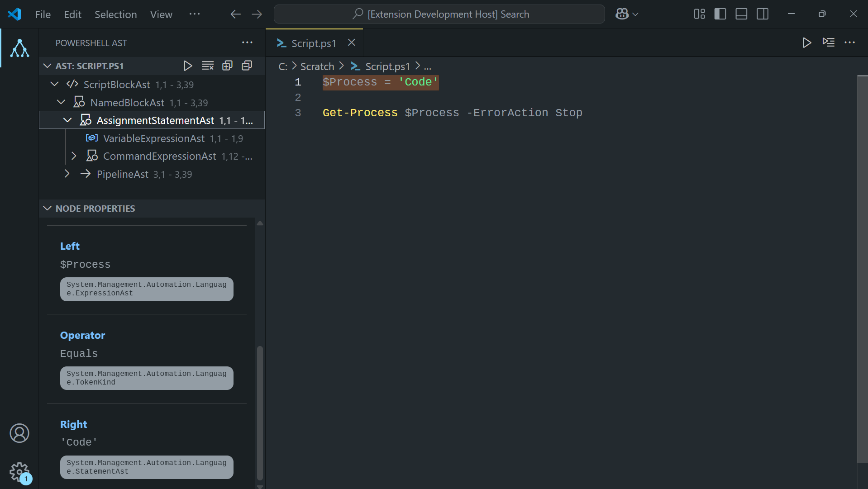Toggle the primary side bar

tap(720, 14)
